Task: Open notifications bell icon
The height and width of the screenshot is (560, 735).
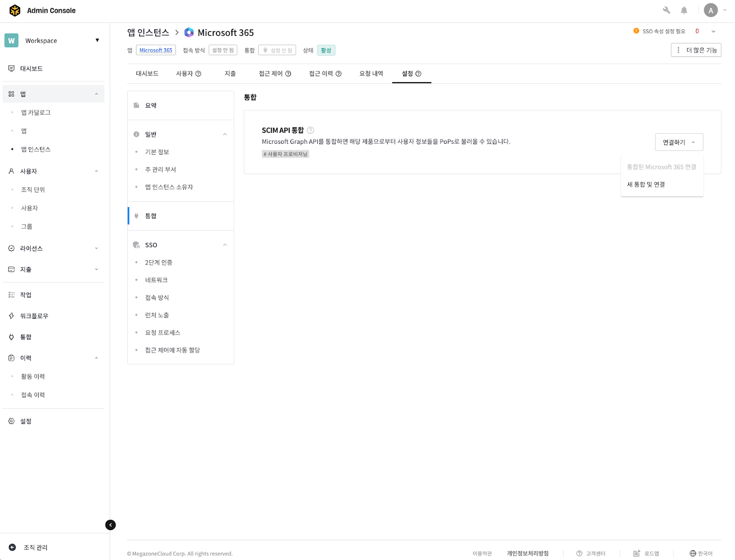Action: (684, 10)
